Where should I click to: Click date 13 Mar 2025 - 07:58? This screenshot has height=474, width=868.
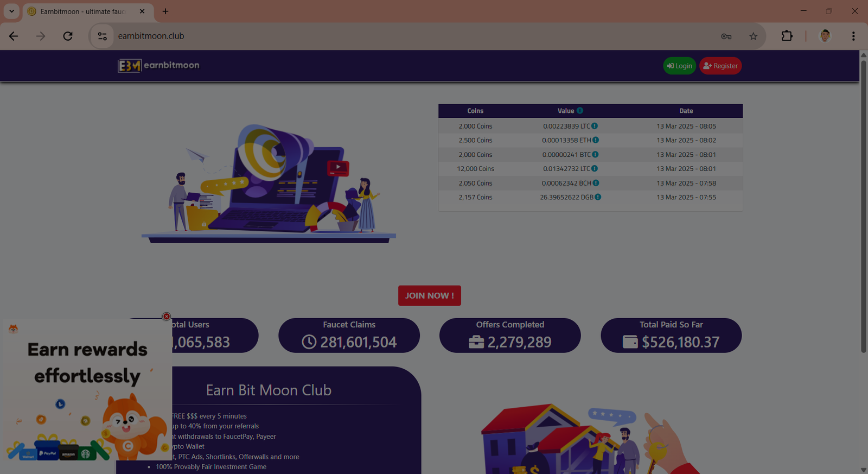[686, 183]
